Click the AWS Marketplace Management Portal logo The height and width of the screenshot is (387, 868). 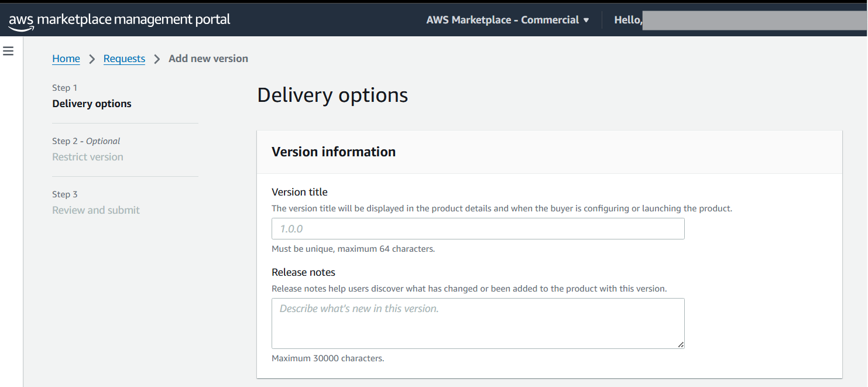pos(119,20)
